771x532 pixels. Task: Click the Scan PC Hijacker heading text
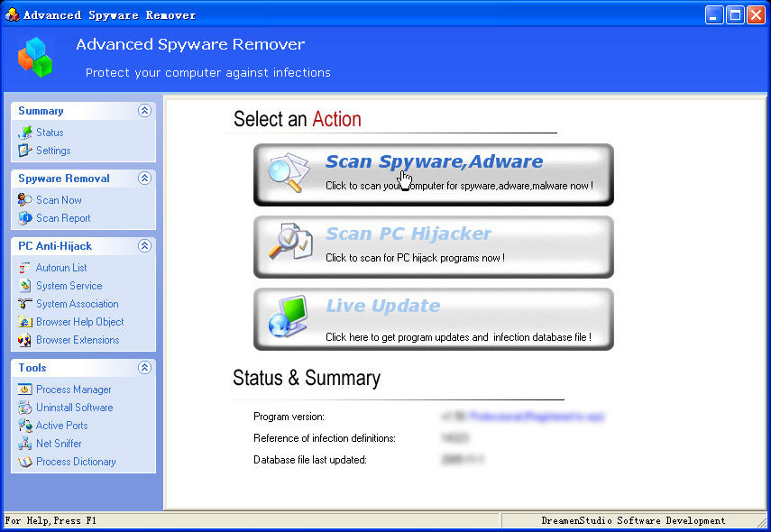point(408,234)
